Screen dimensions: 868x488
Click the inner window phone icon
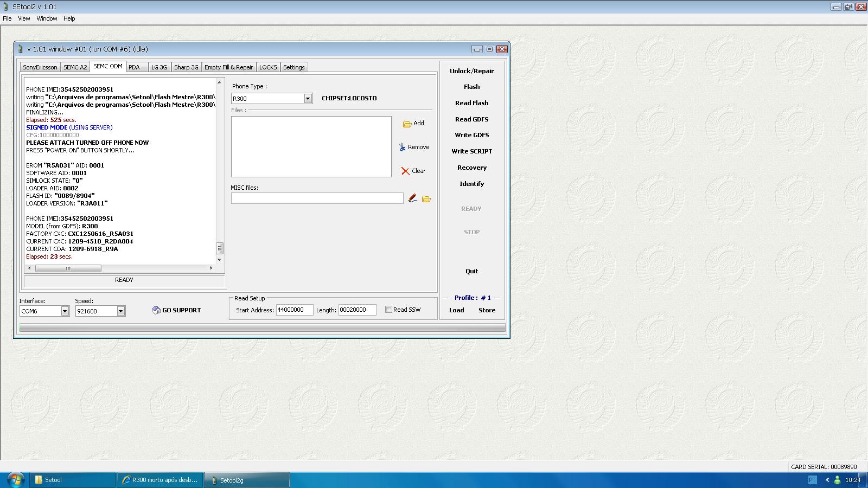21,49
